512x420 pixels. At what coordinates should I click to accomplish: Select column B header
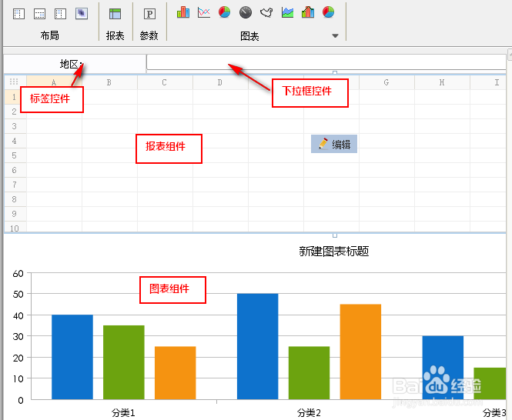point(109,82)
